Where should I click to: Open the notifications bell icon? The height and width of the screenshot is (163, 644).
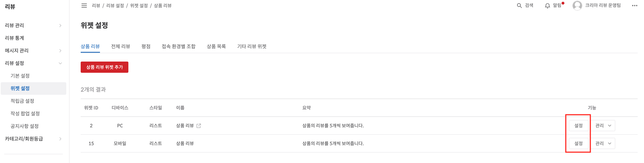547,6
